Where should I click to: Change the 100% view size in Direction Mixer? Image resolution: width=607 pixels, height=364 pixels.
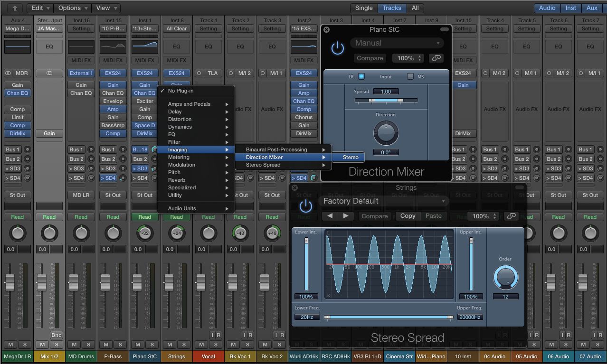pyautogui.click(x=408, y=58)
